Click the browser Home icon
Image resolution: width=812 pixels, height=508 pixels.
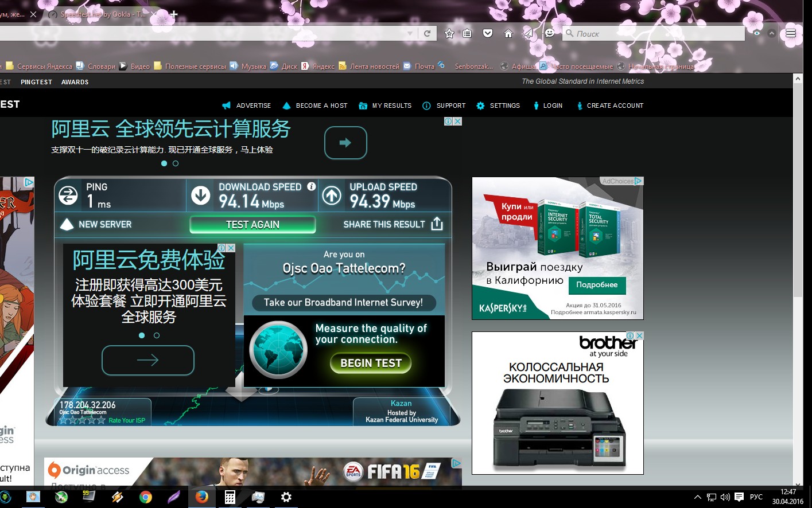(x=508, y=33)
